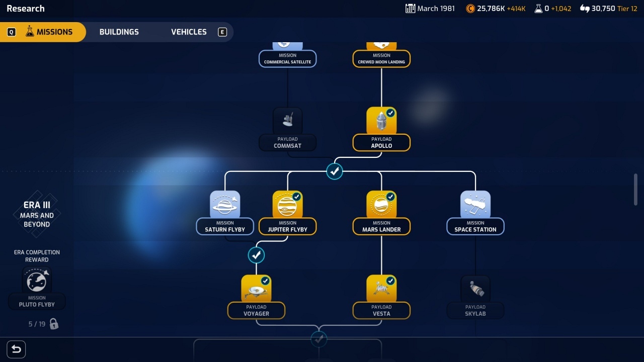644x362 pixels.
Task: Click the checkmark node above Voyager
Action: tap(256, 255)
